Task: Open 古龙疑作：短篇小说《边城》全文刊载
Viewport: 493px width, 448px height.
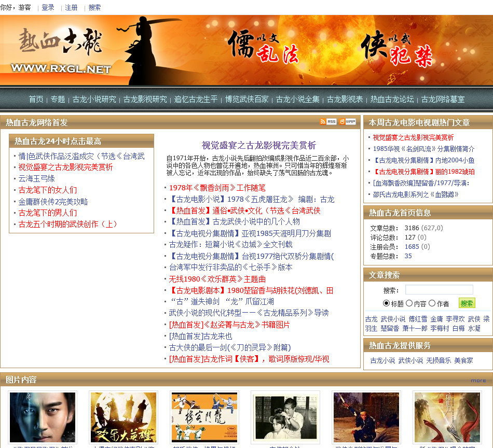Action: pos(231,244)
